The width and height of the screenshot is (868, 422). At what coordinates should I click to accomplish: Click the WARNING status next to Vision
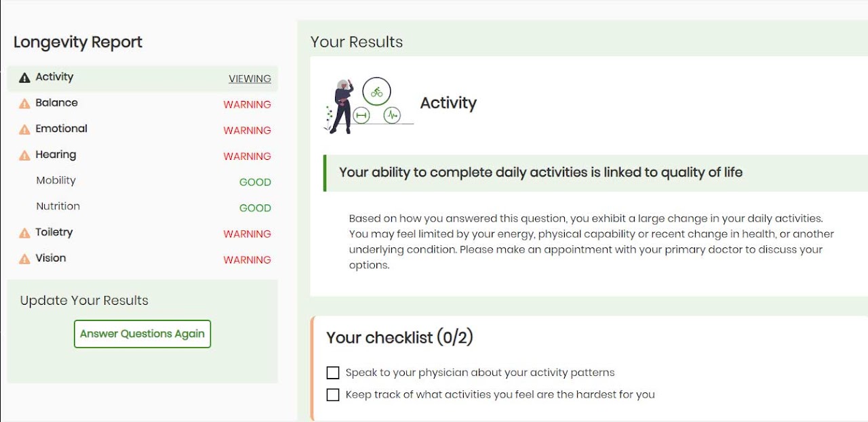point(247,260)
